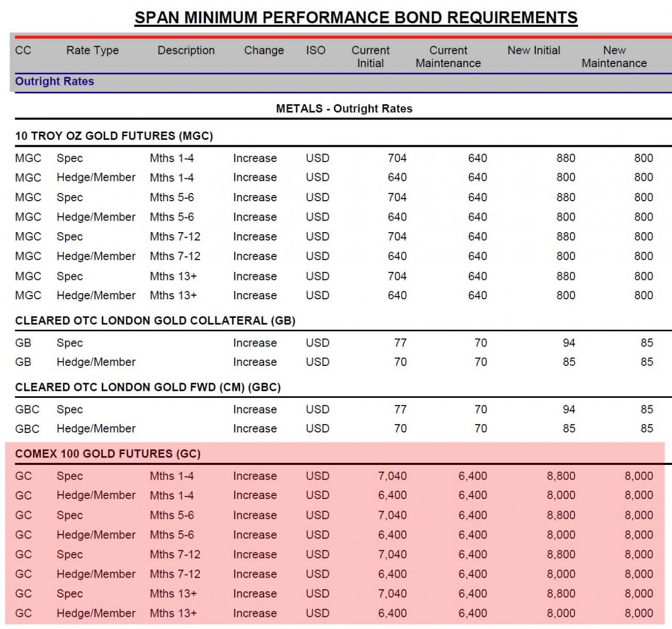Click New Initial 85 in GBC Hedge/Member row
Viewport: 672px width, 629px height.
pos(569,429)
